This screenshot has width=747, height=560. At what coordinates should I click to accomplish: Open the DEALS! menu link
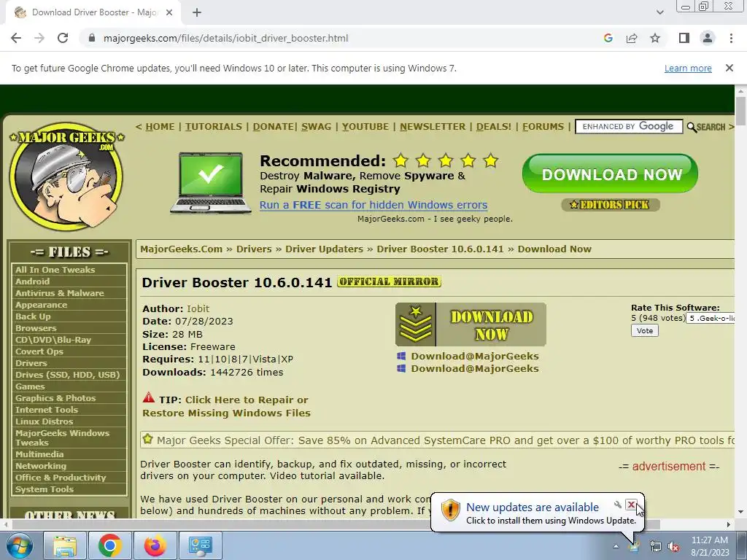coord(494,127)
